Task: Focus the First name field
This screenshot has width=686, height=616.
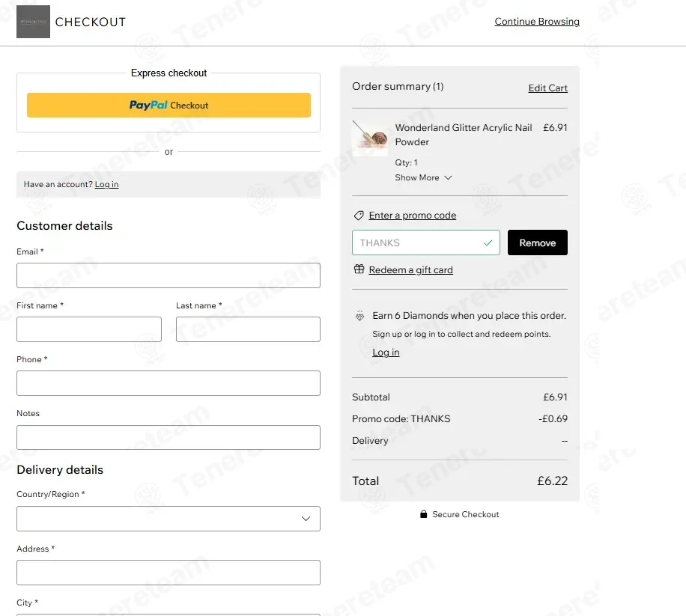Action: pyautogui.click(x=89, y=329)
